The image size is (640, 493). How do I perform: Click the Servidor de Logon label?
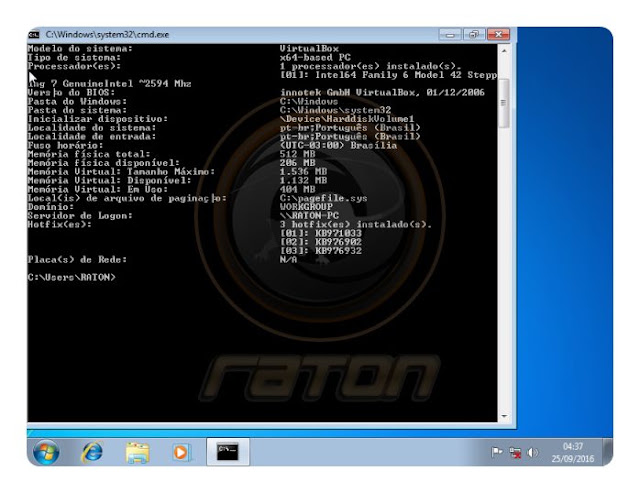pos(80,215)
